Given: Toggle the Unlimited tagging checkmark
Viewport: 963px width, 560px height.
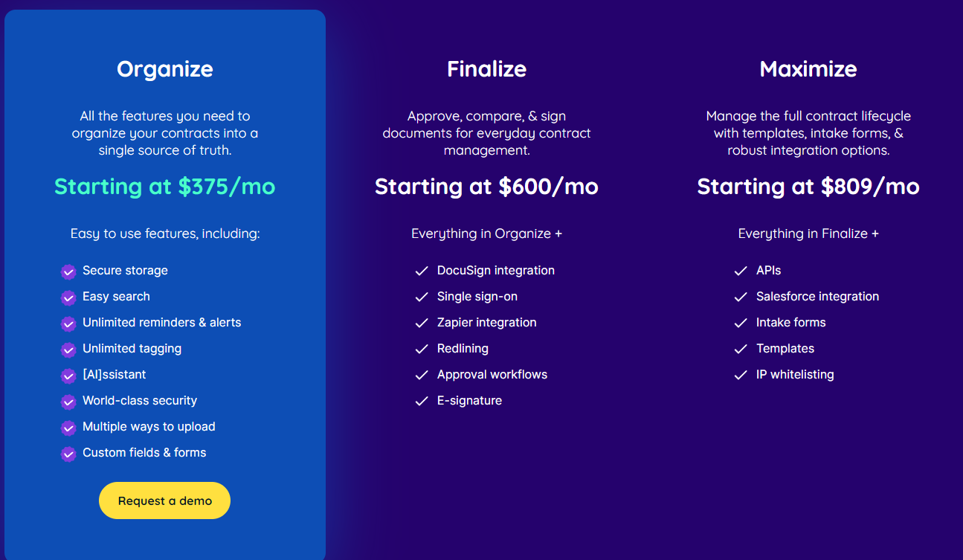Looking at the screenshot, I should pos(68,350).
